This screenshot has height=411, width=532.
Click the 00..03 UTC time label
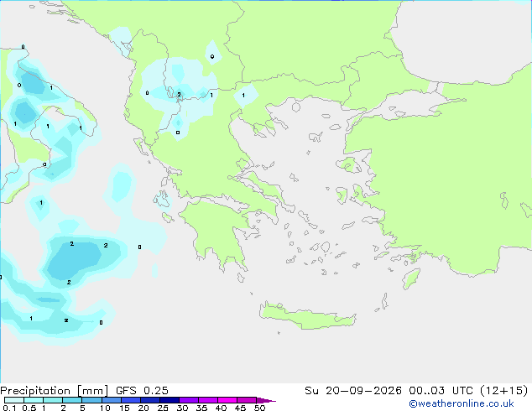441,391
